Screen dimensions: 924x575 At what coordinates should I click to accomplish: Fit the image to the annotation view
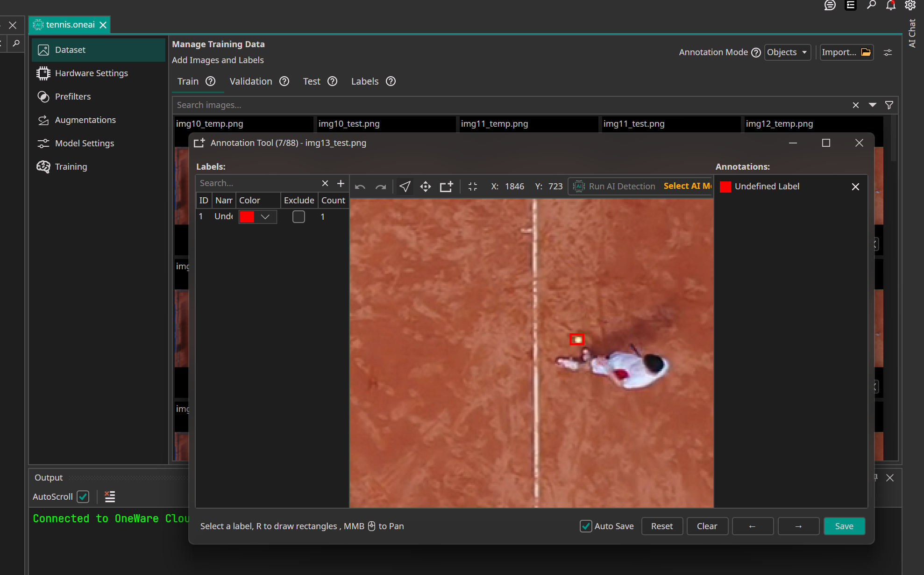click(472, 186)
